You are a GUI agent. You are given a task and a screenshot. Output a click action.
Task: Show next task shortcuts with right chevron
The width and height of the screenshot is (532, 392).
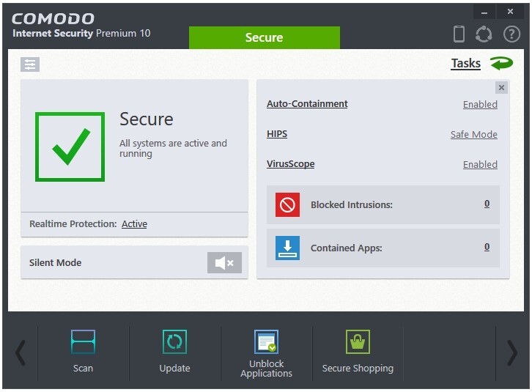tap(512, 353)
